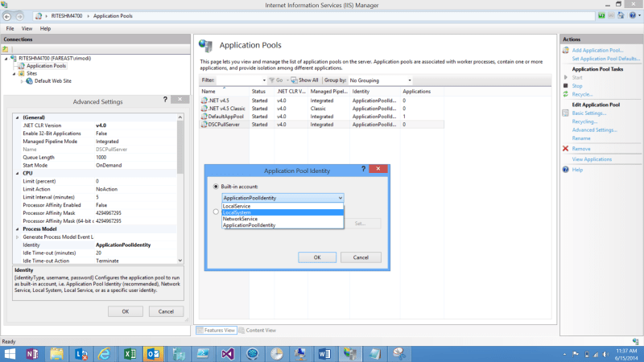644x362 pixels.
Task: Click the red Remove X icon
Action: click(x=566, y=149)
